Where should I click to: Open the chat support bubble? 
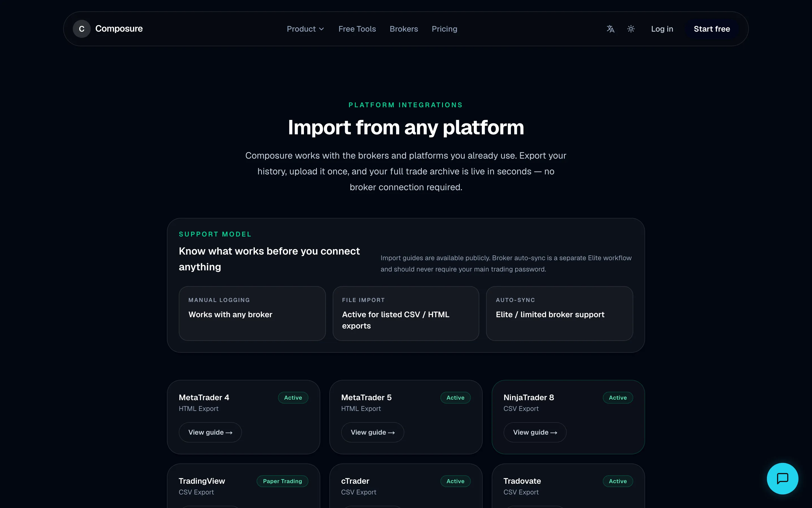point(782,478)
